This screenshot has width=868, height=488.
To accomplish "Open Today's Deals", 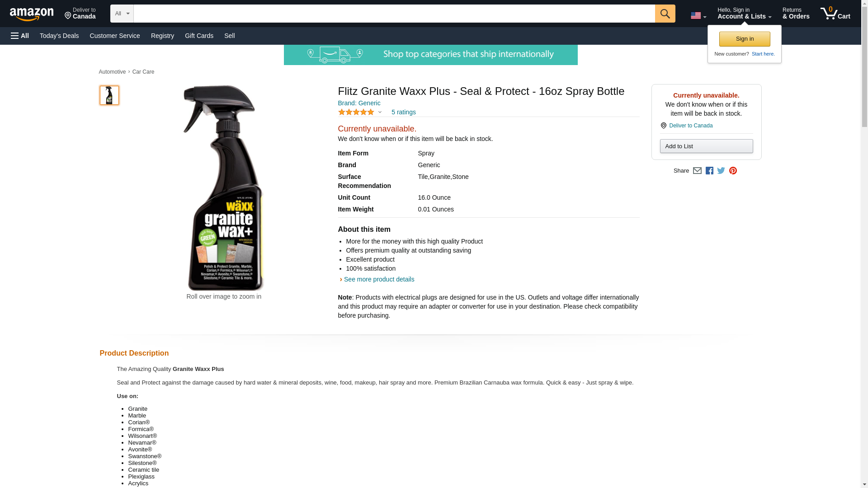I will point(59,36).
